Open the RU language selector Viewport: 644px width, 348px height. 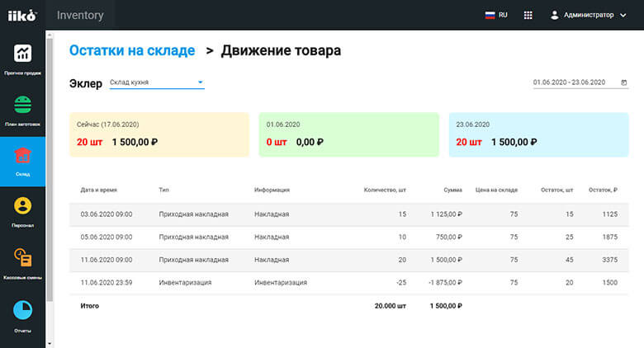click(x=496, y=15)
